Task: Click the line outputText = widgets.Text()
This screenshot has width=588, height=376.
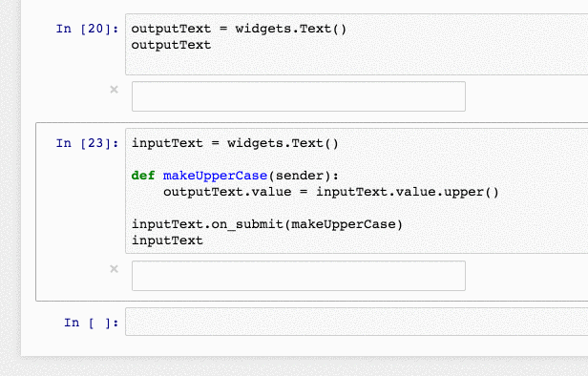Action: tap(239, 29)
